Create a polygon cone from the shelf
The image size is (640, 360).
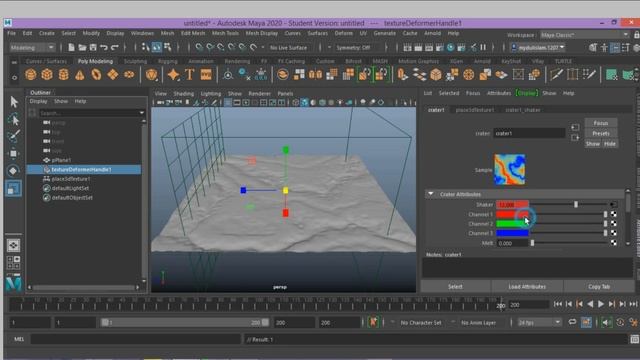(x=80, y=75)
